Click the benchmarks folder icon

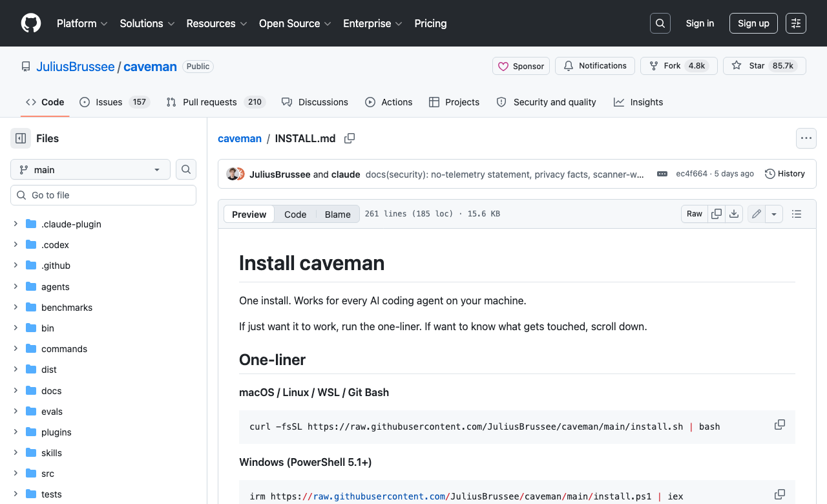tap(31, 308)
